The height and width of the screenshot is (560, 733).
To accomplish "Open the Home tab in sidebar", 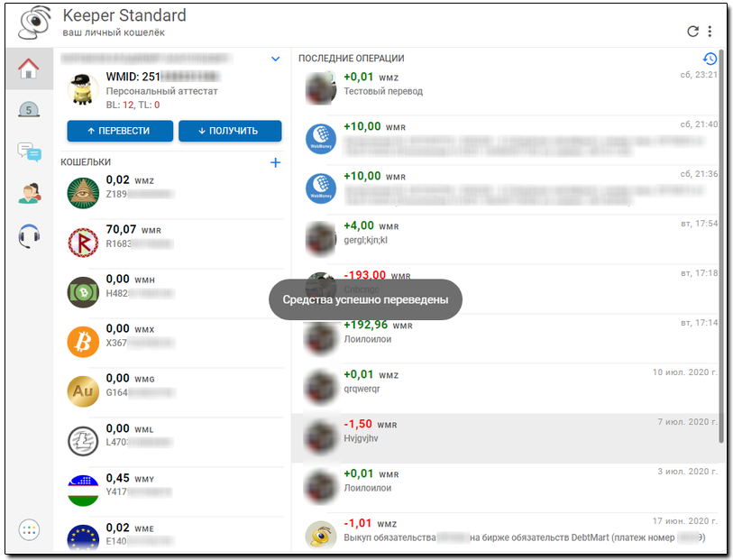I will [29, 69].
